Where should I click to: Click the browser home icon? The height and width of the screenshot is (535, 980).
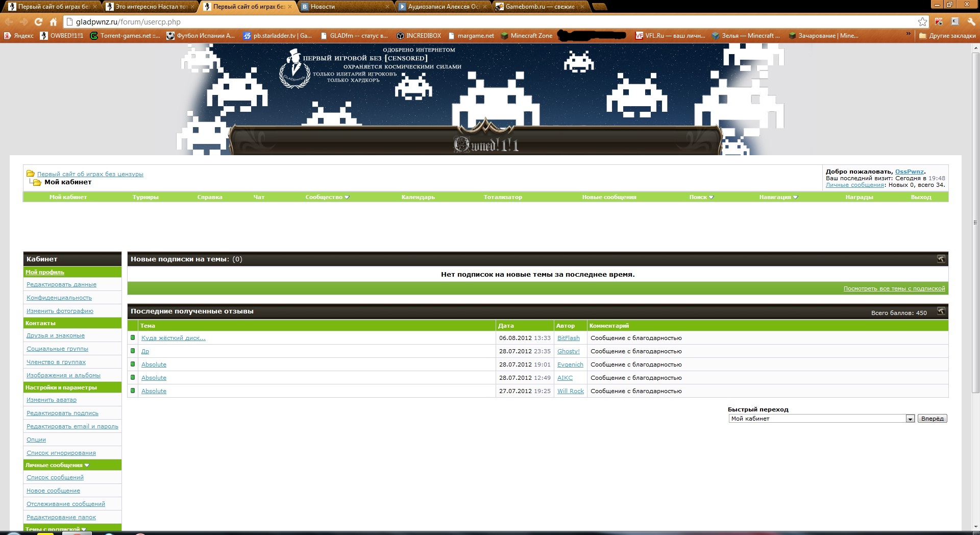pyautogui.click(x=53, y=22)
